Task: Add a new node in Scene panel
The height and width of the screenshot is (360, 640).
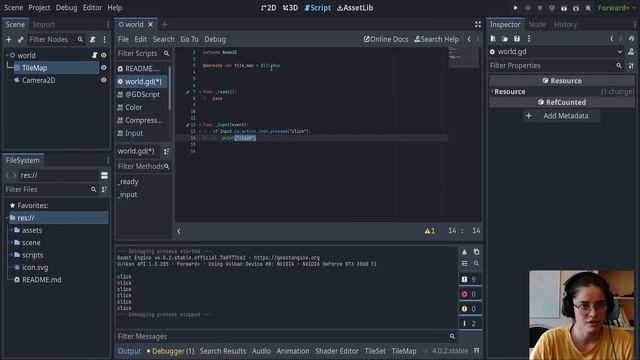Action: [x=9, y=40]
